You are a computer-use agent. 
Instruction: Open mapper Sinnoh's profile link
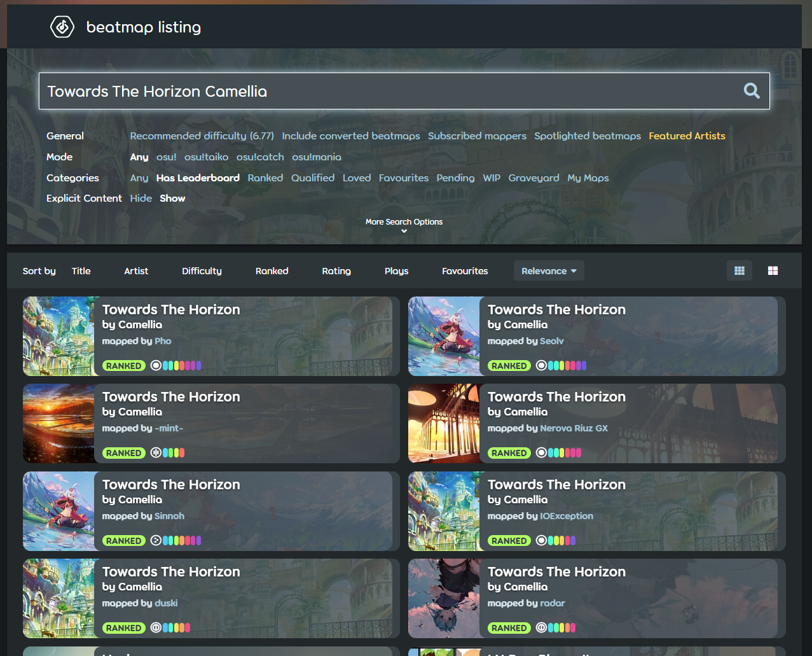[169, 516]
